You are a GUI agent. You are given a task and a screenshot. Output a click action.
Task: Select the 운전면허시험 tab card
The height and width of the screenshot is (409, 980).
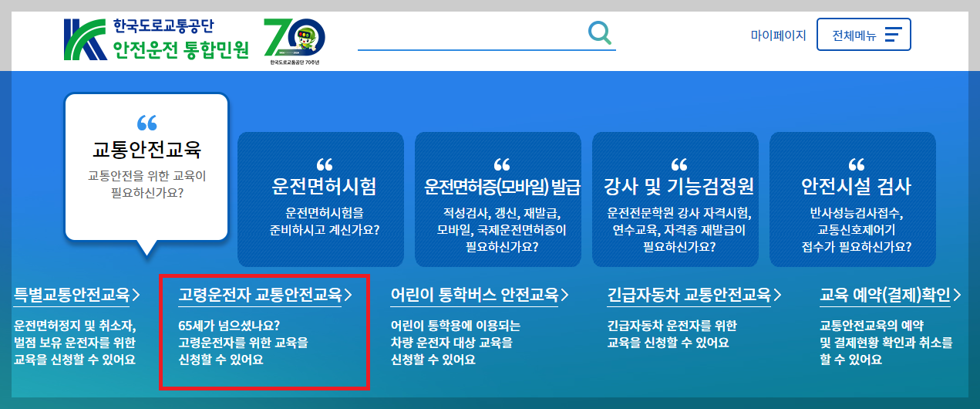321,199
